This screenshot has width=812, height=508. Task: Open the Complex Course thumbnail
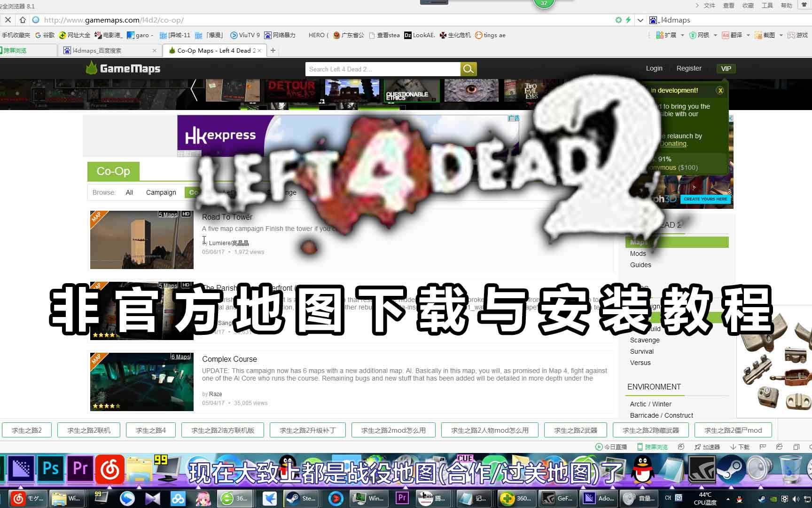tap(141, 381)
